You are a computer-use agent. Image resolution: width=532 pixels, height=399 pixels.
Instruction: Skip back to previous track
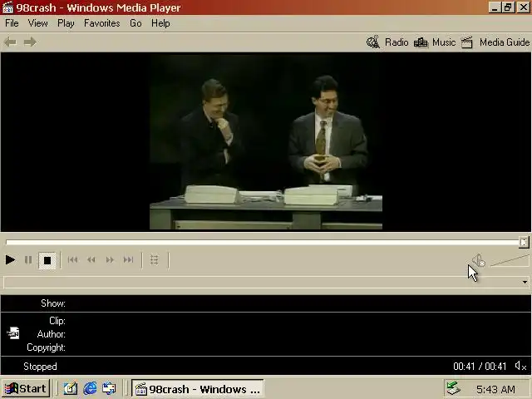72,260
